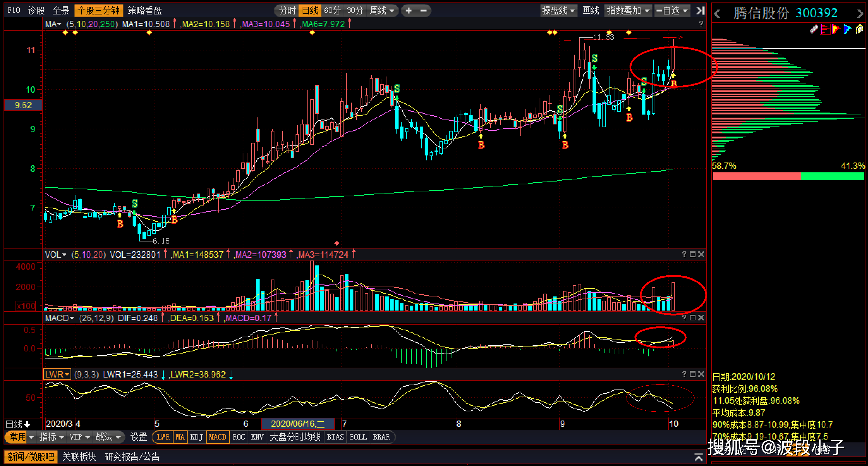Image resolution: width=868 pixels, height=466 pixels.
Task: Click the x100 volume unit label
Action: click(x=26, y=306)
